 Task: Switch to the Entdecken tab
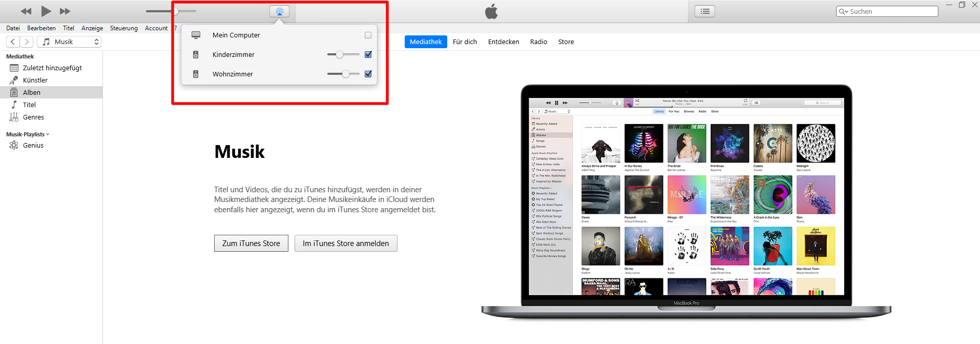coord(504,42)
